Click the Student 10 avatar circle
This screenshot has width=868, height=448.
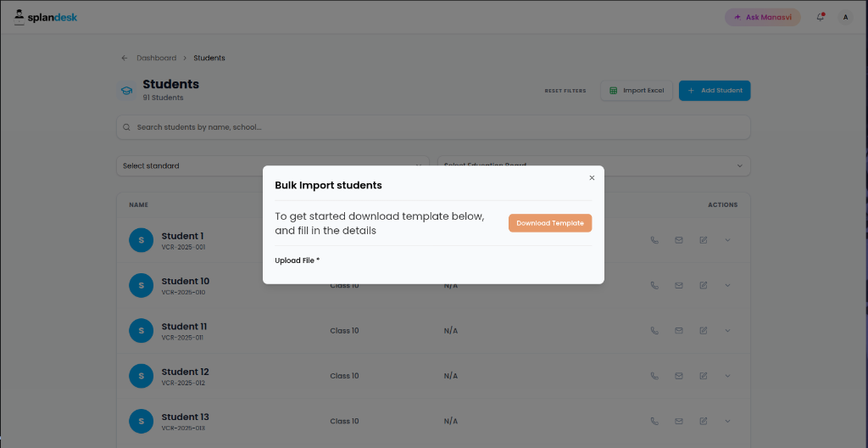pos(142,285)
